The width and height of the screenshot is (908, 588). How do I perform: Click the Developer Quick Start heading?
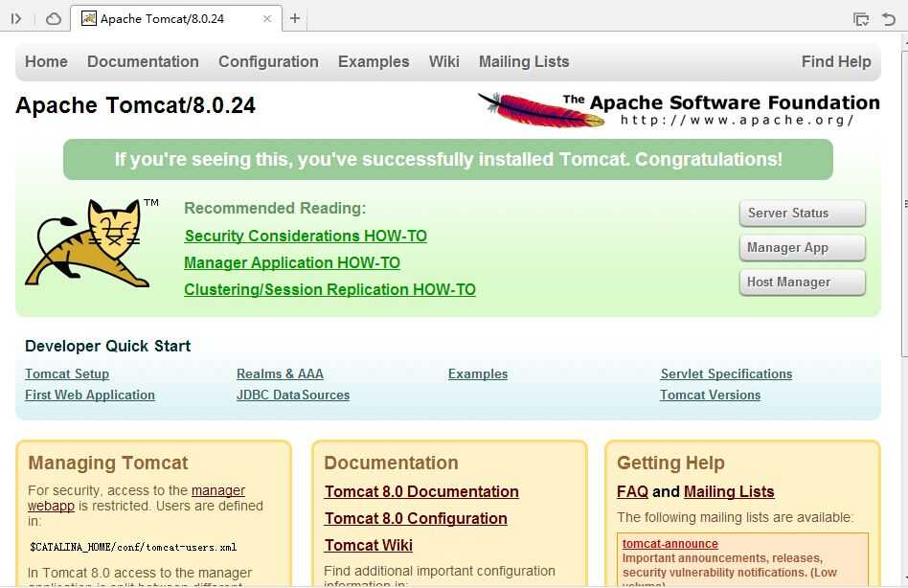pos(107,346)
